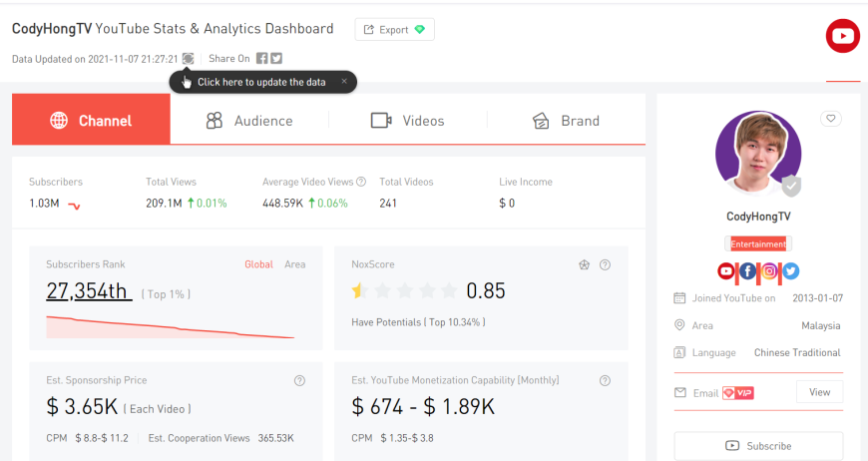Click the Email envelope icon
The width and height of the screenshot is (868, 461).
680,392
